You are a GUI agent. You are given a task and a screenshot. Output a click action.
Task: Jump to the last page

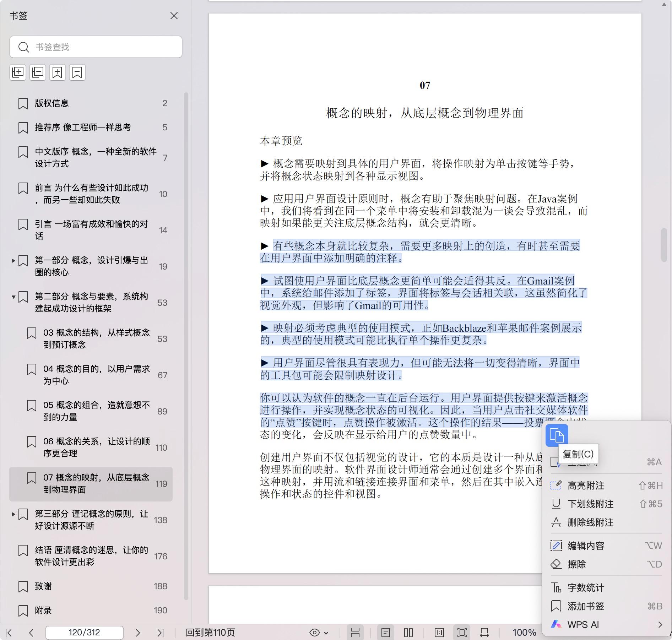161,633
